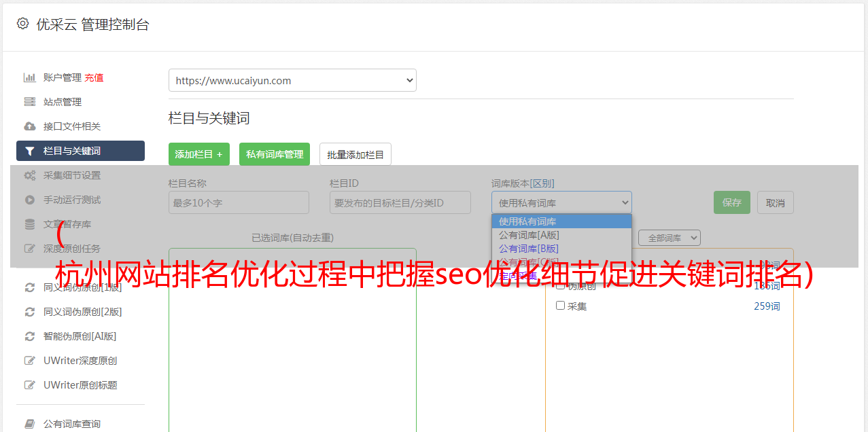868x432 pixels.
Task: Click the gear icon beside 优采云 管理控制台
Action: click(x=22, y=24)
